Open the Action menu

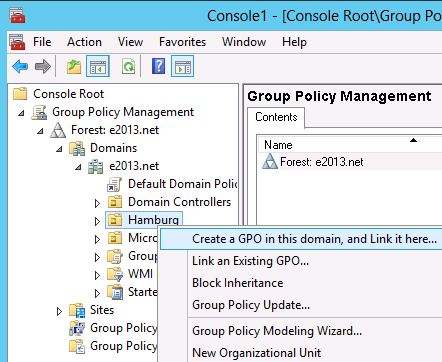[84, 42]
